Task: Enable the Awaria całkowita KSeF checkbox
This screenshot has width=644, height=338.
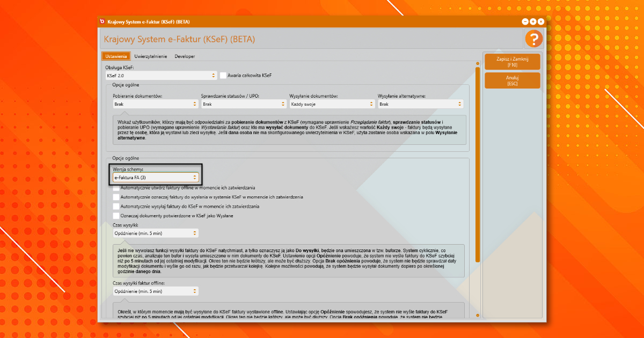Action: 223,76
